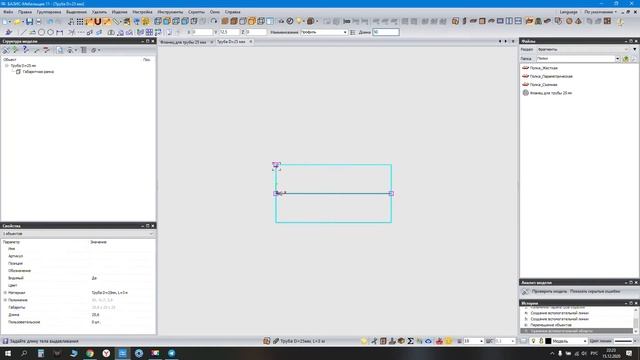The image size is (640, 360).
Task: Select Полка_Съемная in the Files list
Action: click(543, 84)
